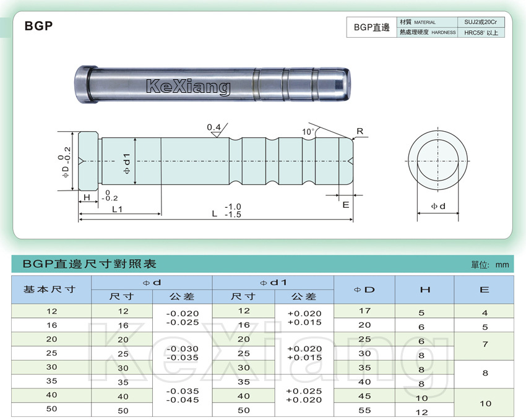Screen dimensions: 526x420
Task: Click the φd label under end view
Action: coord(438,206)
